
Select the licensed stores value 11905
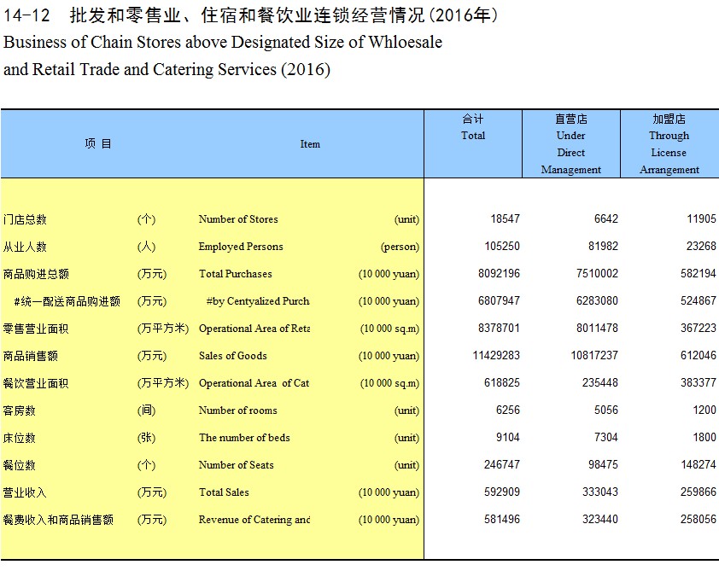[x=701, y=218]
